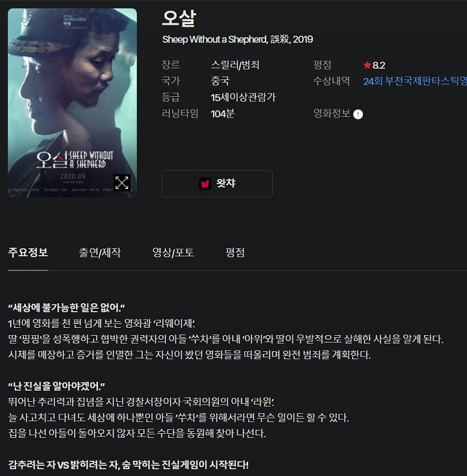Image resolution: width=467 pixels, height=476 pixels.
Task: Click the 8.2 rating score
Action: [x=379, y=65]
